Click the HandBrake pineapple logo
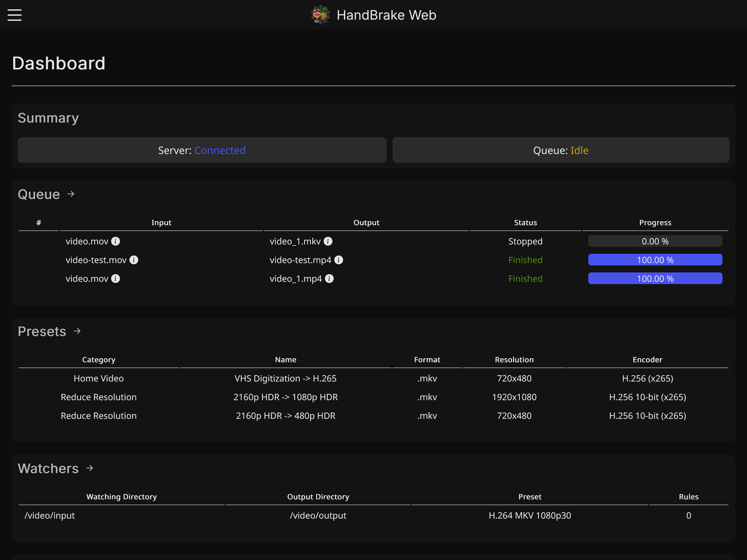This screenshot has height=560, width=747. coord(320,15)
